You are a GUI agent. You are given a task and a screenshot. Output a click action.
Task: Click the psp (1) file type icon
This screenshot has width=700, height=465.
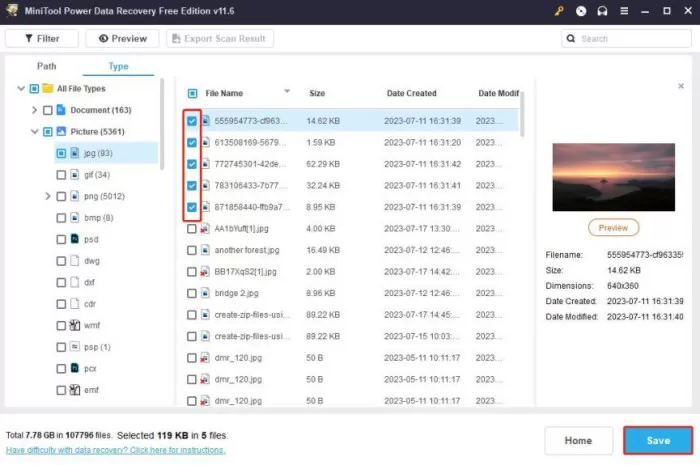[75, 347]
